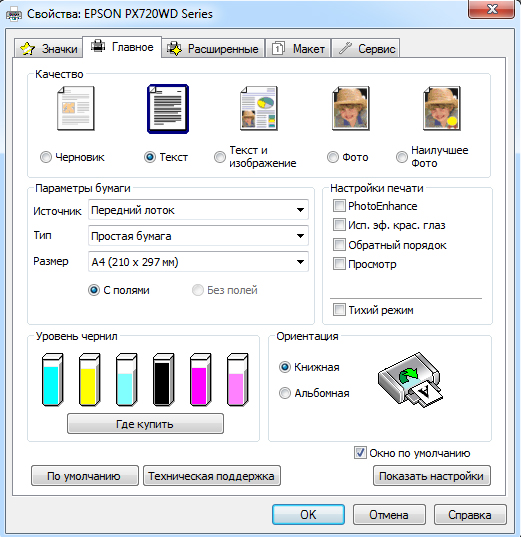Switch to the Значки tab

pos(49,48)
